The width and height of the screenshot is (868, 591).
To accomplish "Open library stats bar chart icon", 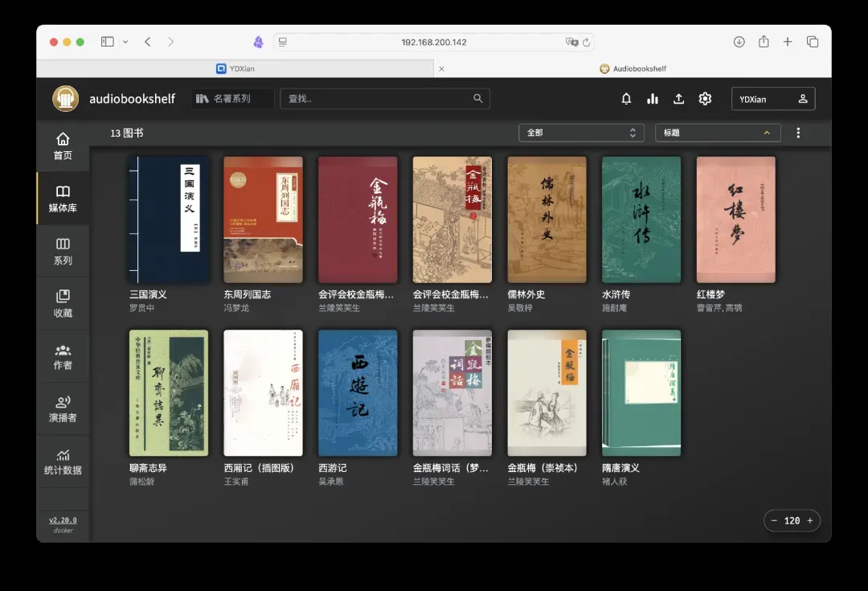I will (653, 99).
